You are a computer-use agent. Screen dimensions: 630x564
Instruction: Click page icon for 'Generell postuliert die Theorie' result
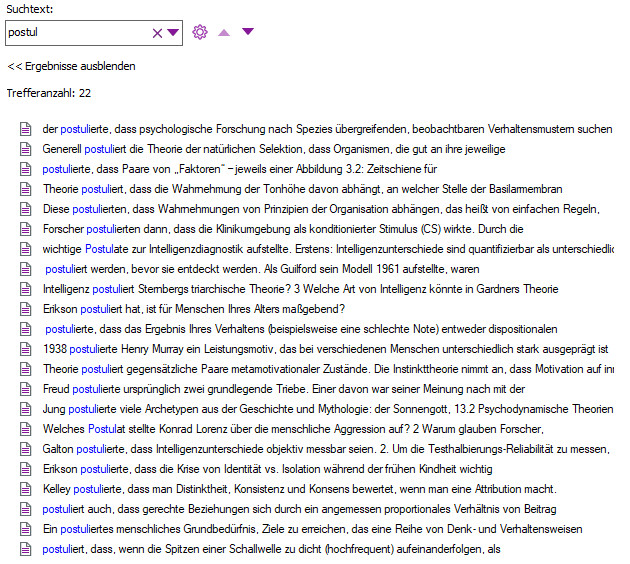26,149
